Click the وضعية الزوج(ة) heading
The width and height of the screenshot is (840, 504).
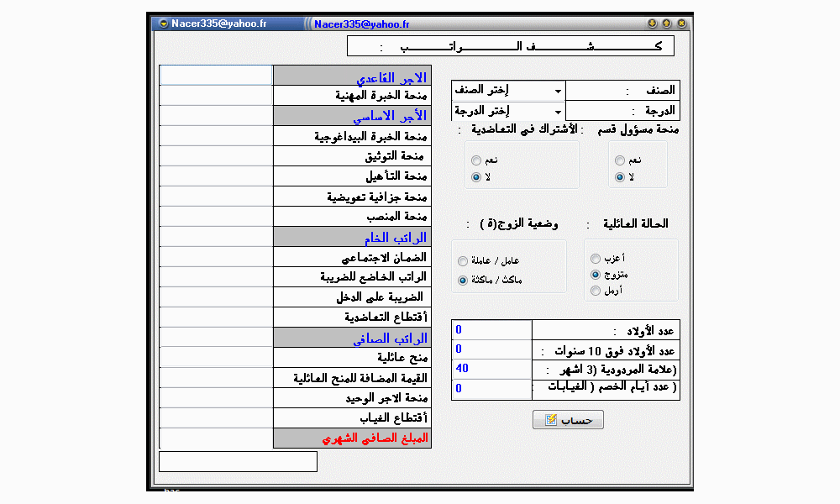click(519, 224)
